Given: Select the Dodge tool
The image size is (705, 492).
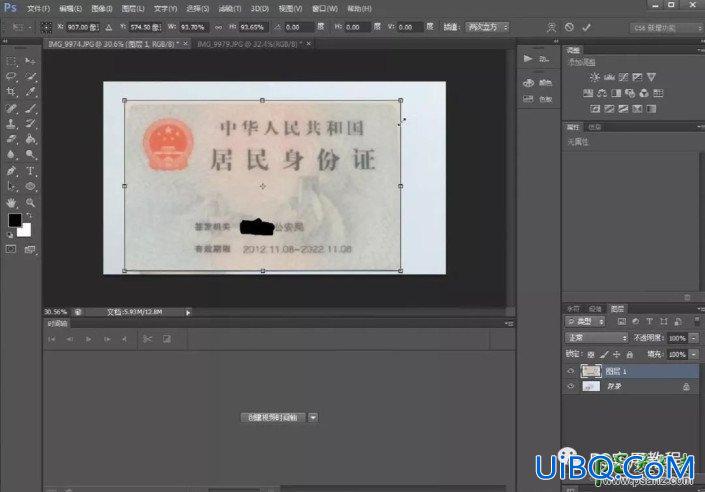Looking at the screenshot, I should [x=30, y=154].
